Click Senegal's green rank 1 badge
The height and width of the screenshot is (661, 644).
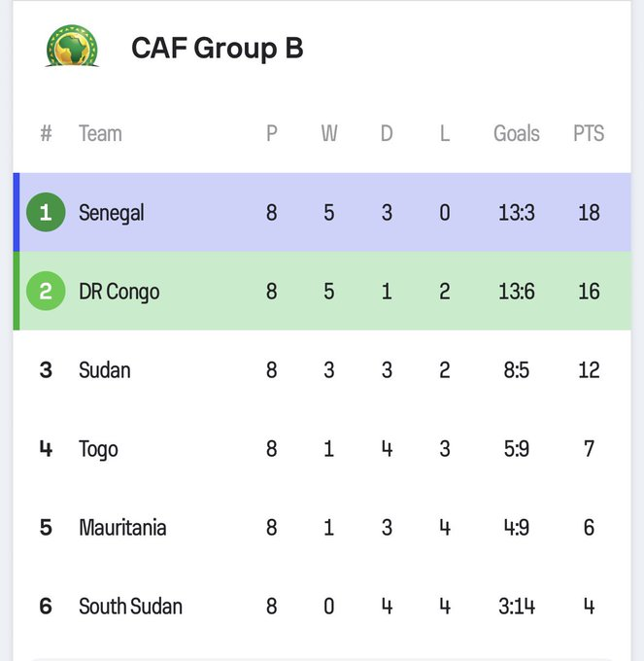coord(46,212)
